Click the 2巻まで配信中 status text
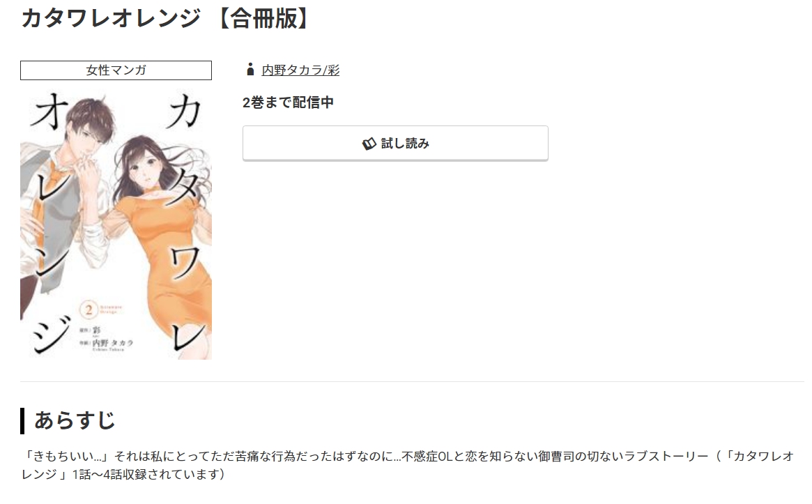Image resolution: width=812 pixels, height=504 pixels. point(288,102)
